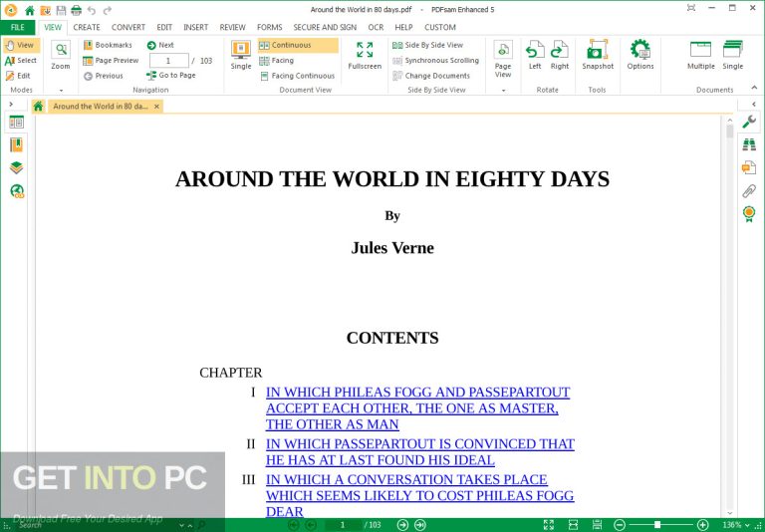The height and width of the screenshot is (532, 765).
Task: Click the zoom in plus button
Action: pyautogui.click(x=702, y=525)
